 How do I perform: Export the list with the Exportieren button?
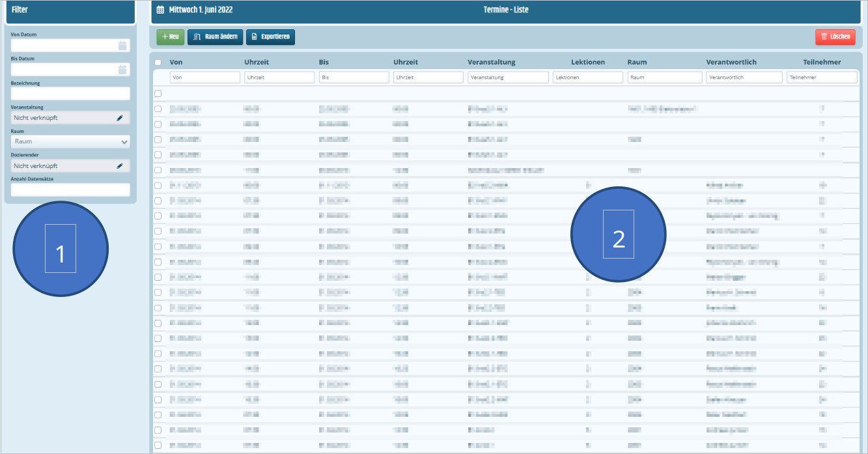(x=270, y=37)
